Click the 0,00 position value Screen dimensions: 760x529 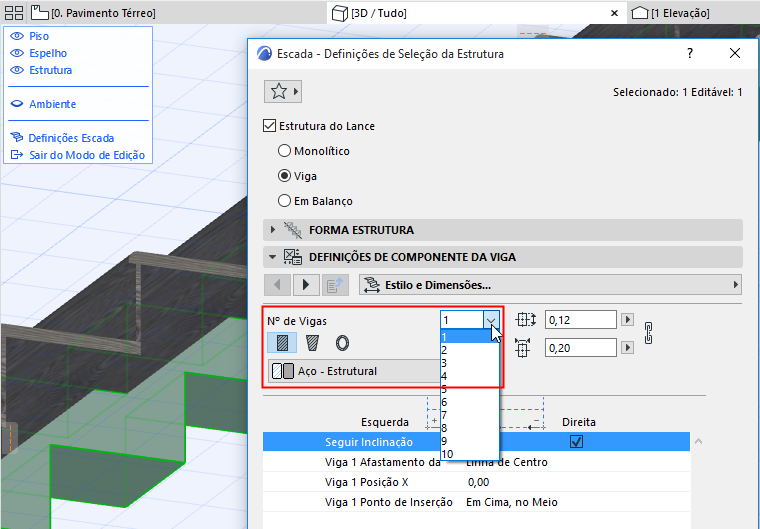point(478,482)
